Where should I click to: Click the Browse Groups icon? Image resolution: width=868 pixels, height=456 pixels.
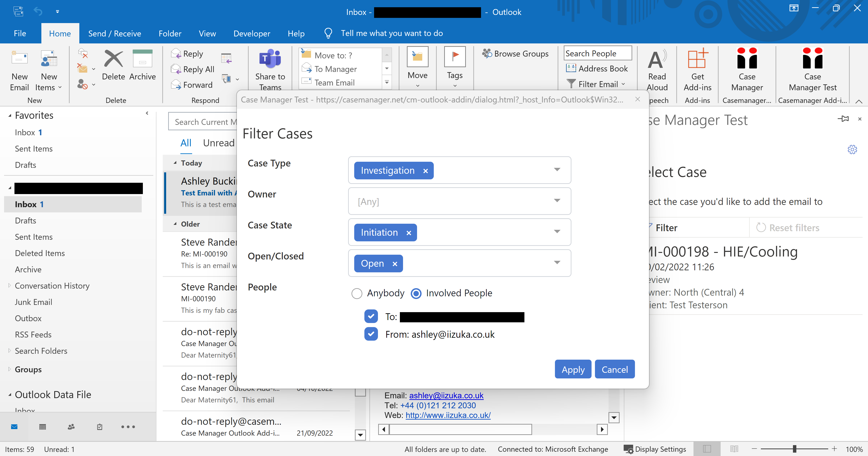487,53
